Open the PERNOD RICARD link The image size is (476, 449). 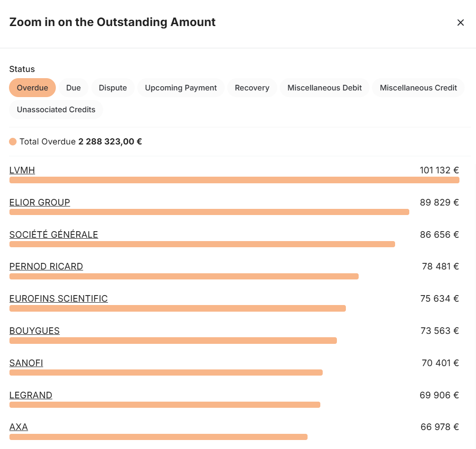pos(46,267)
